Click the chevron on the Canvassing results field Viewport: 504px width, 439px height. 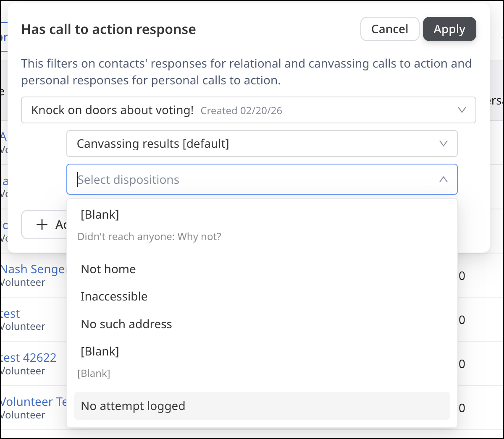(444, 144)
